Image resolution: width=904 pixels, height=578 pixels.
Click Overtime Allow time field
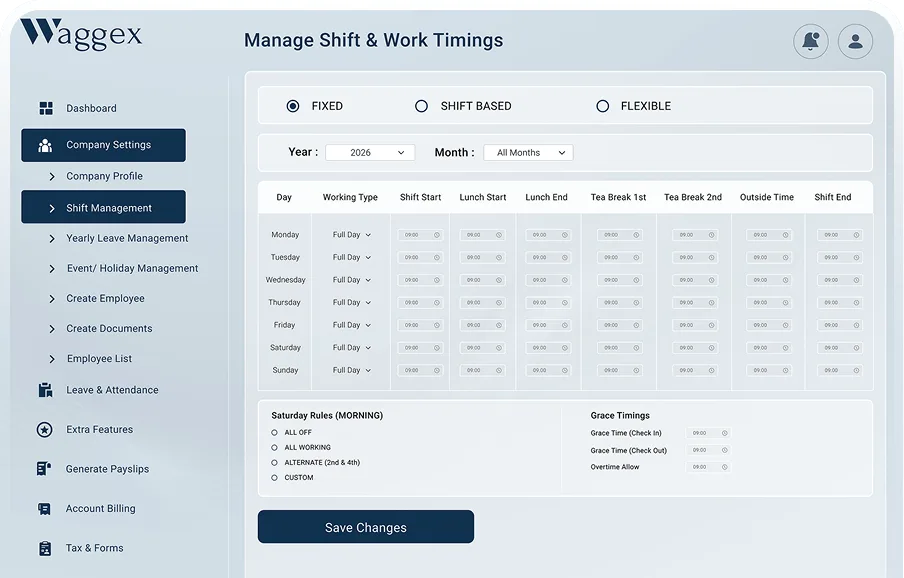(708, 467)
